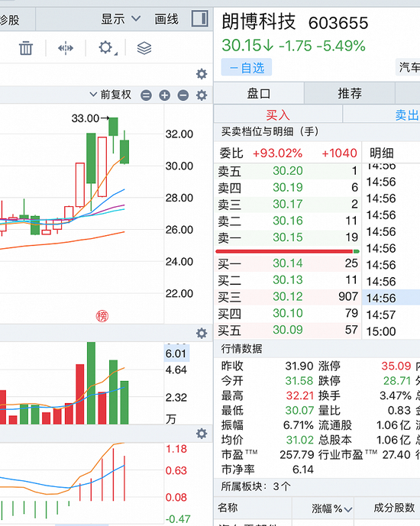420x526 pixels.
Task: Click the minus circle after the plus
Action: [x=183, y=95]
